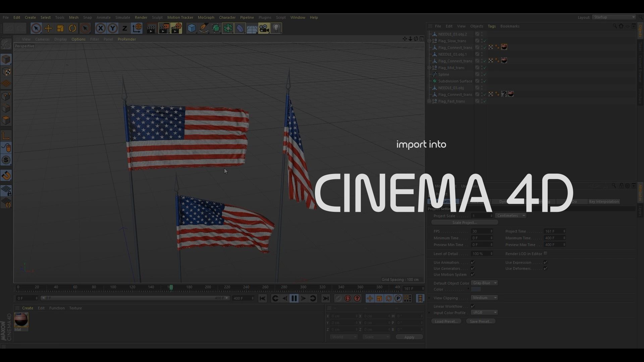
Task: Open the Centimeters unit dropdown
Action: pyautogui.click(x=511, y=216)
